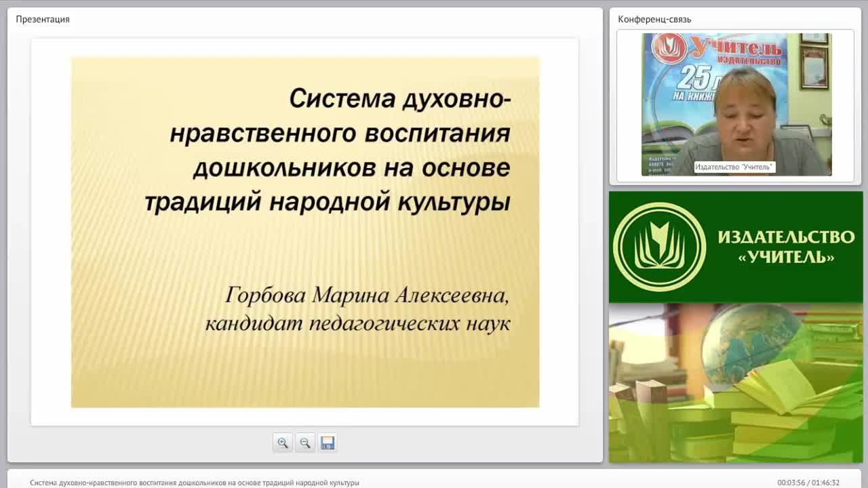Select the Презентация panel header
The width and height of the screenshot is (868, 488).
pos(43,19)
